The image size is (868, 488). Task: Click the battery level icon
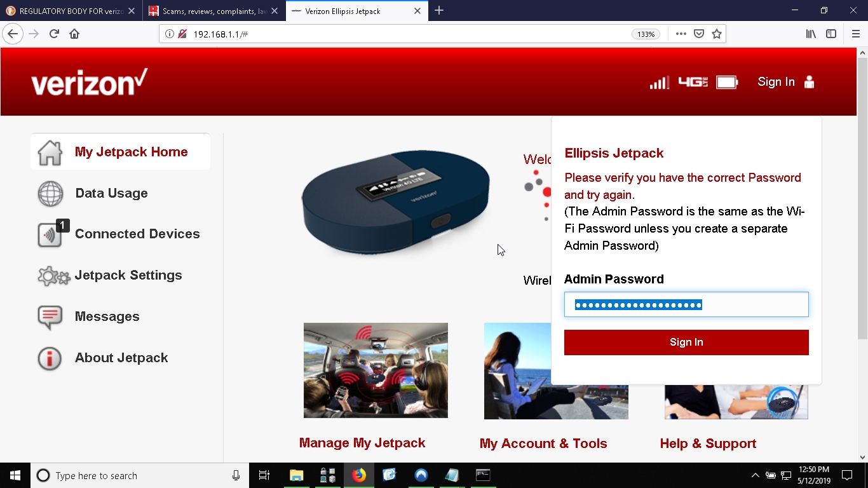coord(727,82)
